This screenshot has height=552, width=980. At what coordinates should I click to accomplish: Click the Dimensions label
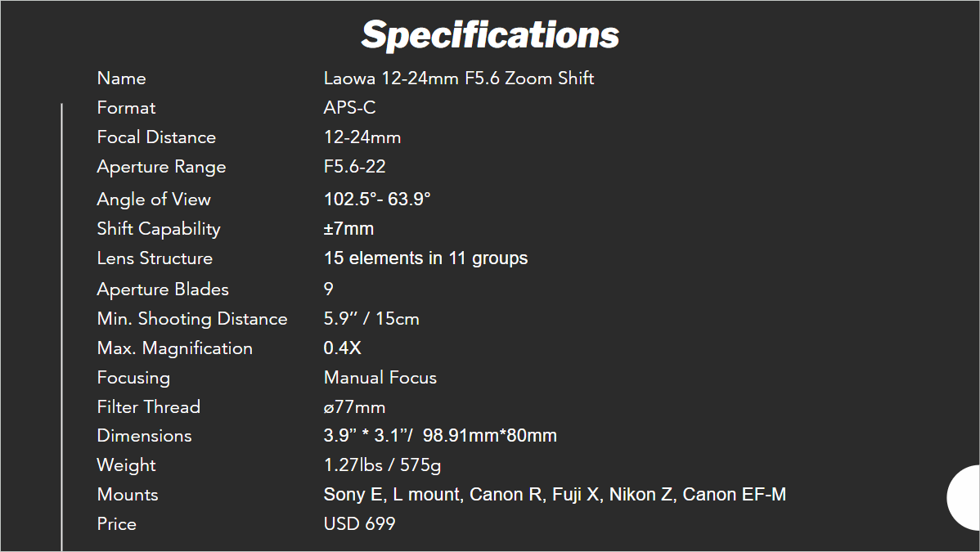click(144, 436)
